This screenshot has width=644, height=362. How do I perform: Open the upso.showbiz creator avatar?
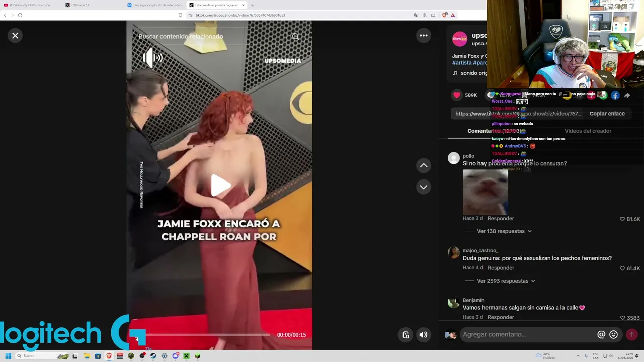tap(459, 39)
